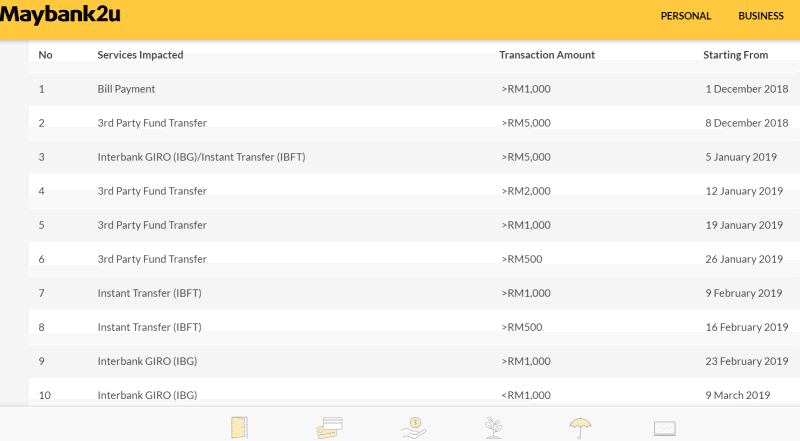This screenshot has width=800, height=441.
Task: Click ">RM500" in the 16 February row
Action: [x=521, y=327]
